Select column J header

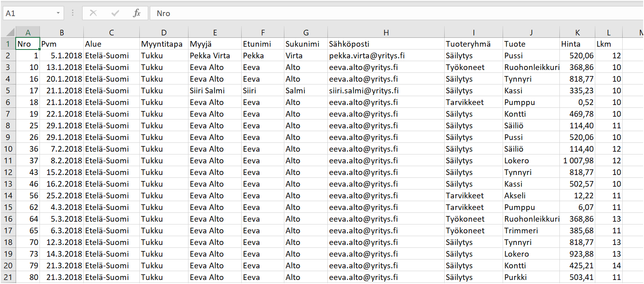point(531,33)
